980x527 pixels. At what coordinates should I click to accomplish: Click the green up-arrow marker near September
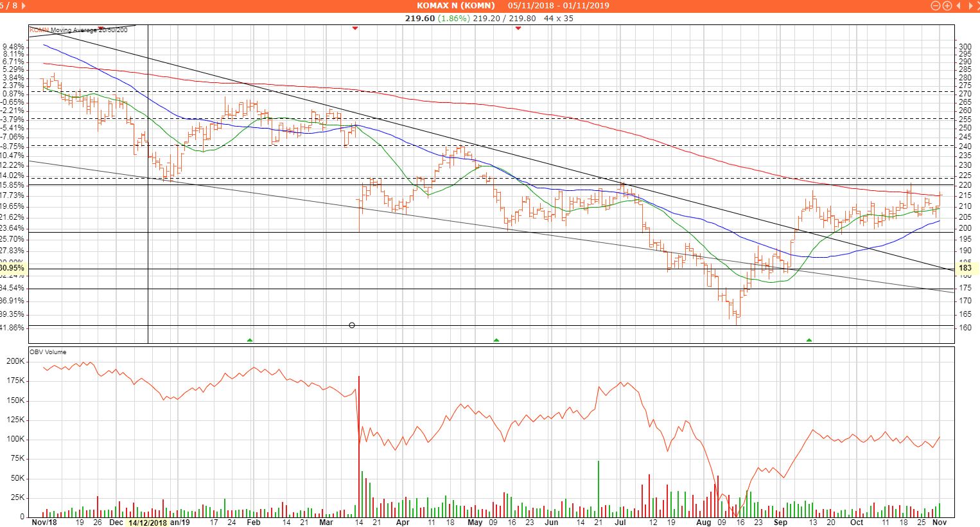click(x=809, y=339)
